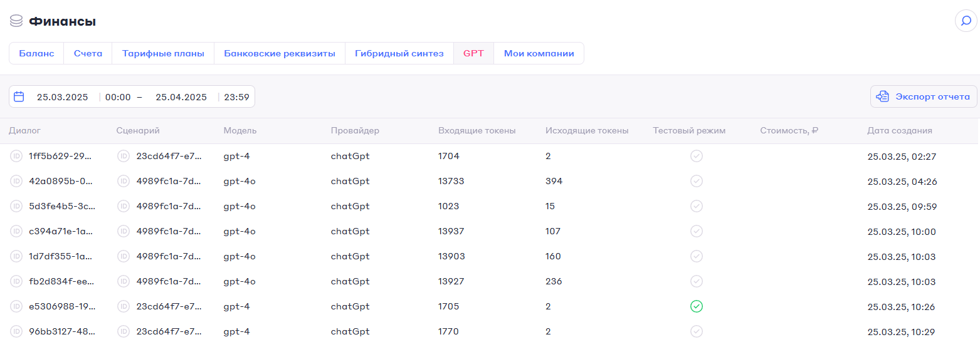Click scenario ID icon in fb2d834f row
The width and height of the screenshot is (980, 347).
[124, 281]
